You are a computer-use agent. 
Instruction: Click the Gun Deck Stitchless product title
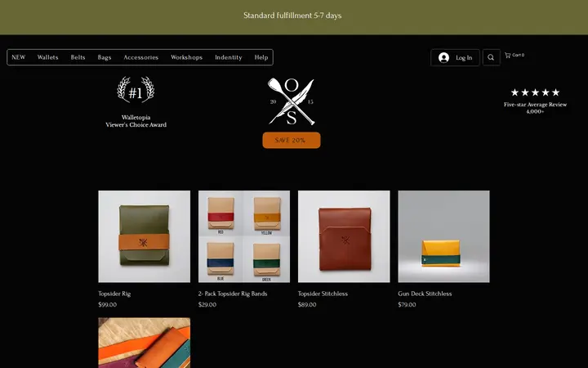pos(425,294)
